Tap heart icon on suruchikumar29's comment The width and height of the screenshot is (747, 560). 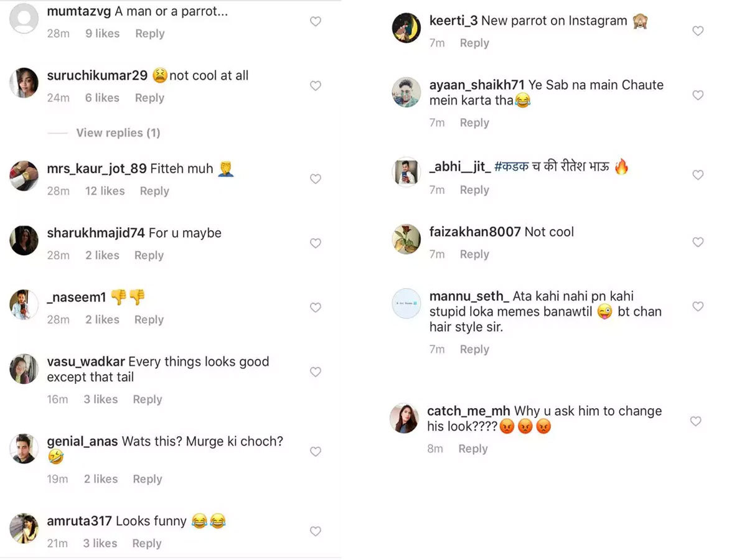click(316, 86)
